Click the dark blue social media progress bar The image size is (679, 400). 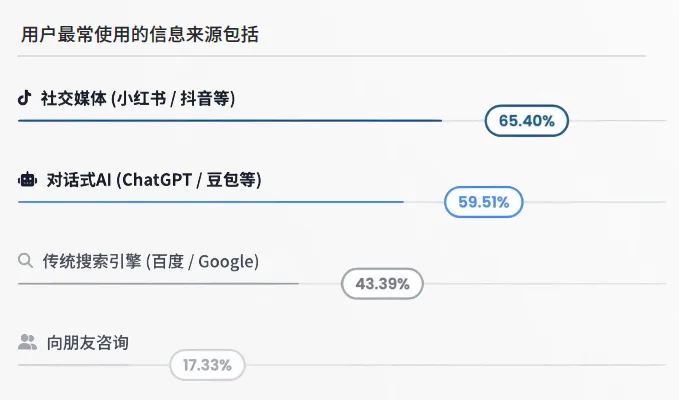tap(230, 121)
